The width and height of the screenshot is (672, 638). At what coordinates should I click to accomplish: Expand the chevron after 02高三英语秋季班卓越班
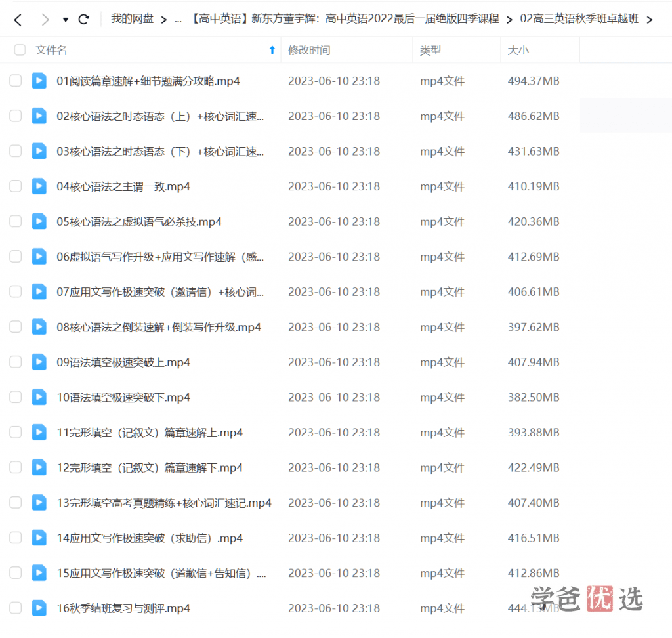click(650, 20)
